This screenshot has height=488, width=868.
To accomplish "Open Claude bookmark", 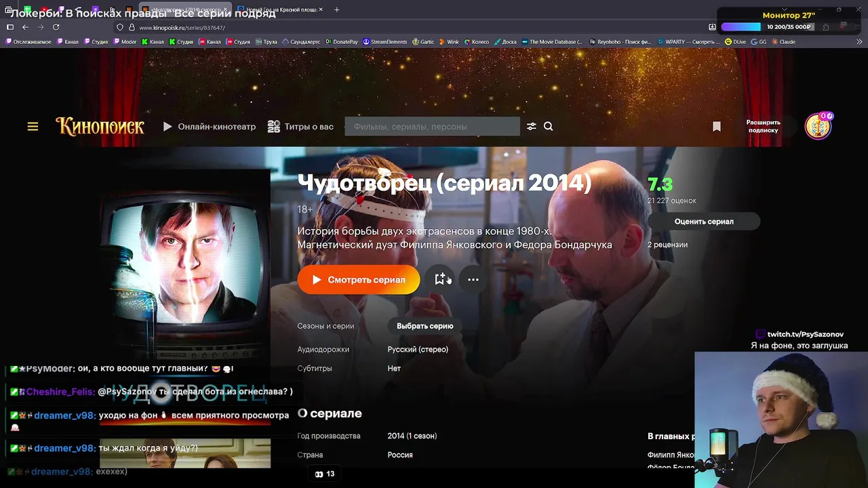I will click(x=783, y=41).
